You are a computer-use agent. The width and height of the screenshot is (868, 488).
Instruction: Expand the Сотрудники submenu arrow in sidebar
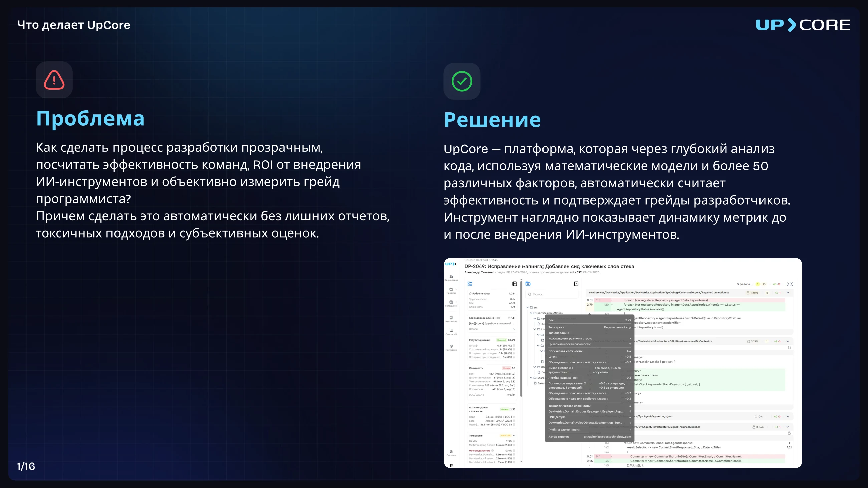tap(456, 302)
